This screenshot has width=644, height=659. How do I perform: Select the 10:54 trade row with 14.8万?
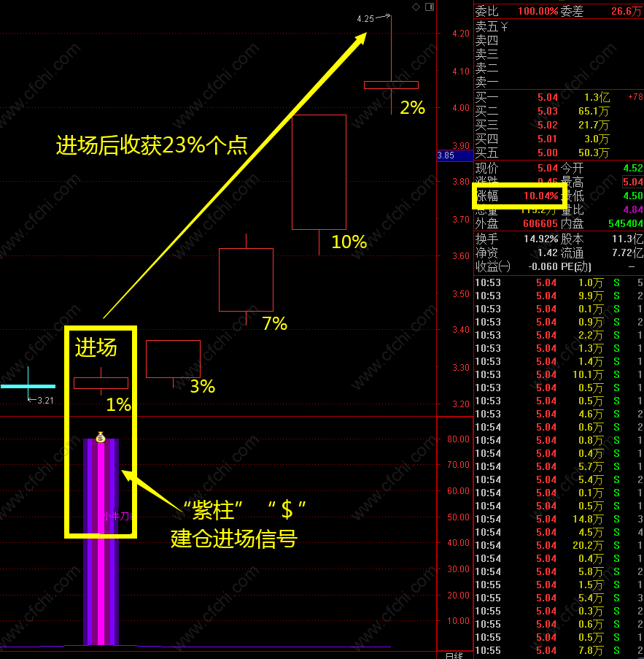tap(559, 519)
